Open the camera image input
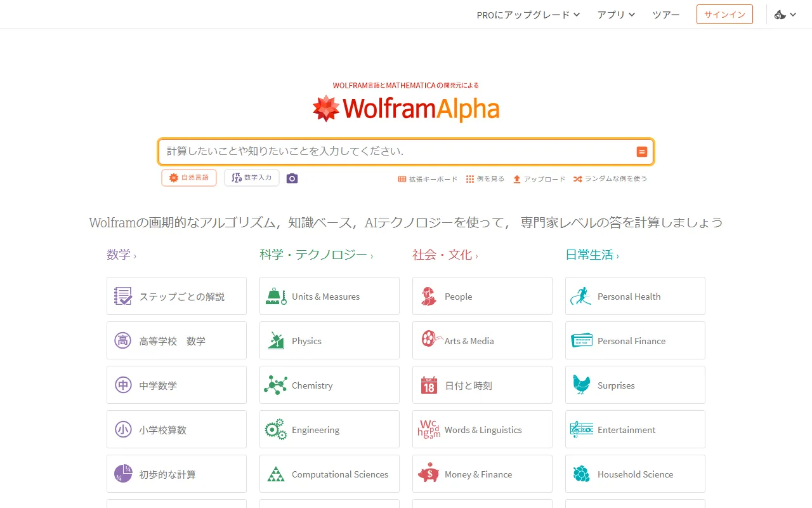The width and height of the screenshot is (812, 508). point(292,178)
